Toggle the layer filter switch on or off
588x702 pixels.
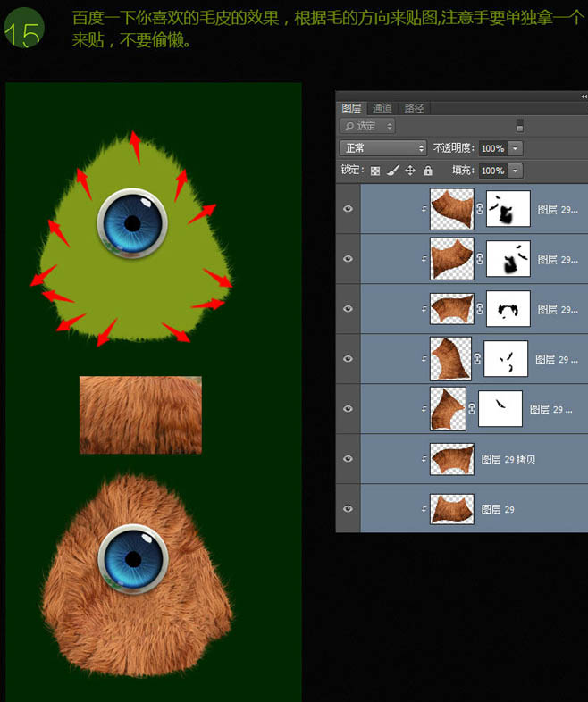(x=520, y=126)
